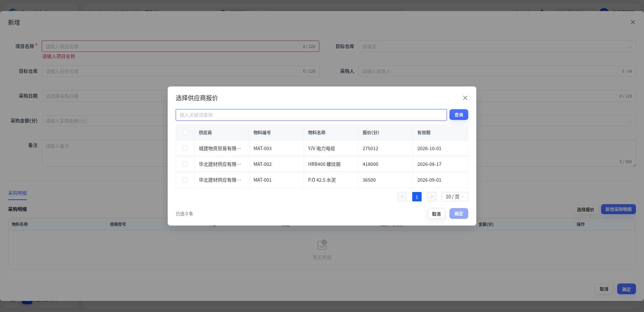
Task: Check the row for MAT-001 P.O 42.5 水泥
Action: pyautogui.click(x=185, y=180)
